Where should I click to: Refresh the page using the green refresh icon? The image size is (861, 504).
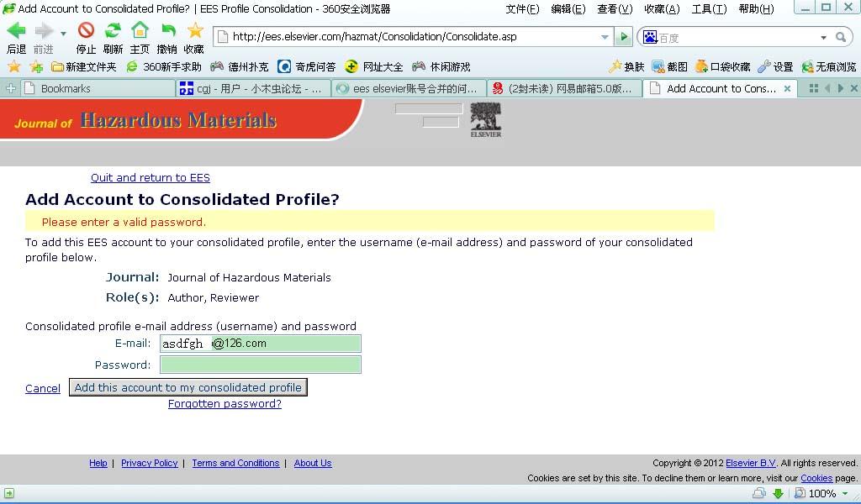114,30
